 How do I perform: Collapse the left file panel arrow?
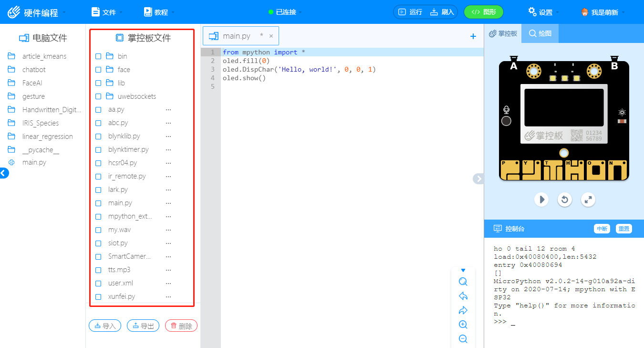coord(4,173)
